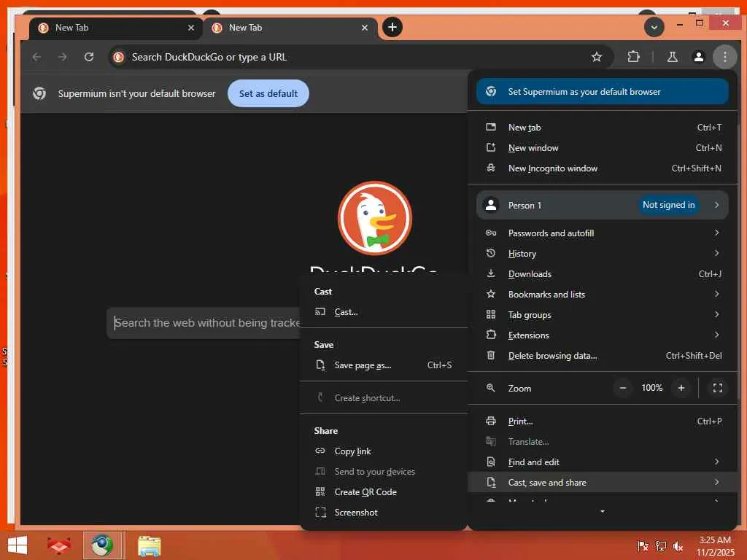Image resolution: width=747 pixels, height=560 pixels.
Task: Click the DuckDuckGo duck logo
Action: tap(375, 218)
